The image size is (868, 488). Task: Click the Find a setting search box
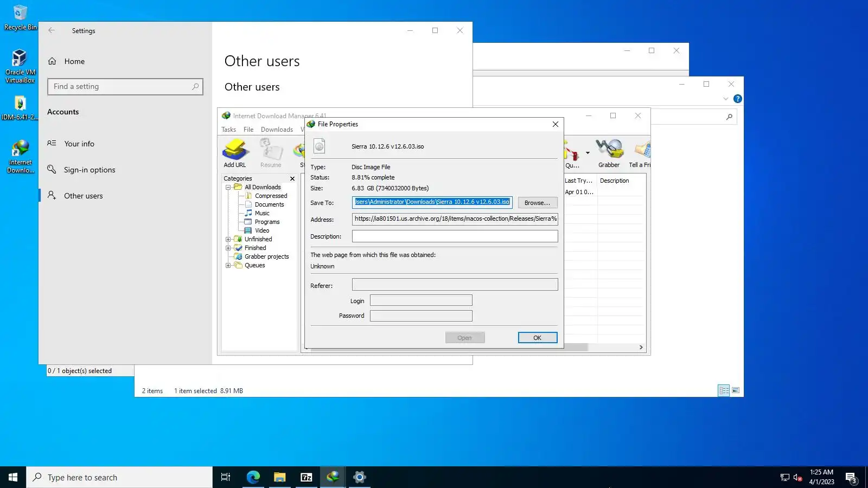point(125,87)
